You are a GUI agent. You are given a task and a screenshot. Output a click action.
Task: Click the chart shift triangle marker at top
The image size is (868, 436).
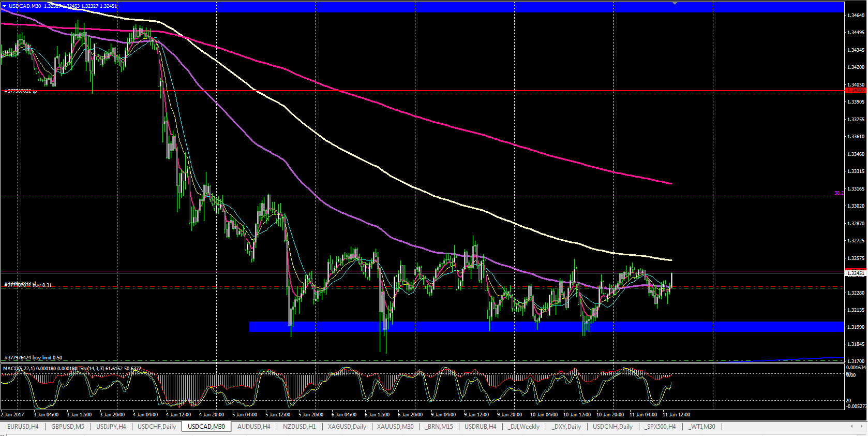675,3
